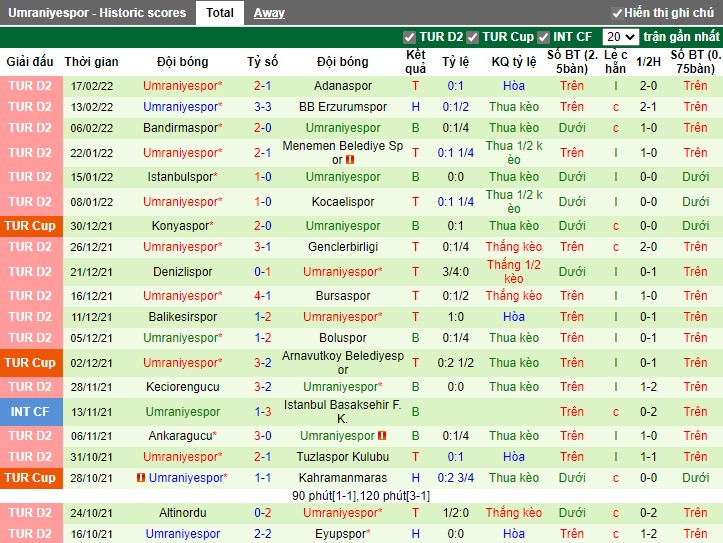The width and height of the screenshot is (723, 543).
Task: Select the date 21/12/21
Action: point(91,272)
